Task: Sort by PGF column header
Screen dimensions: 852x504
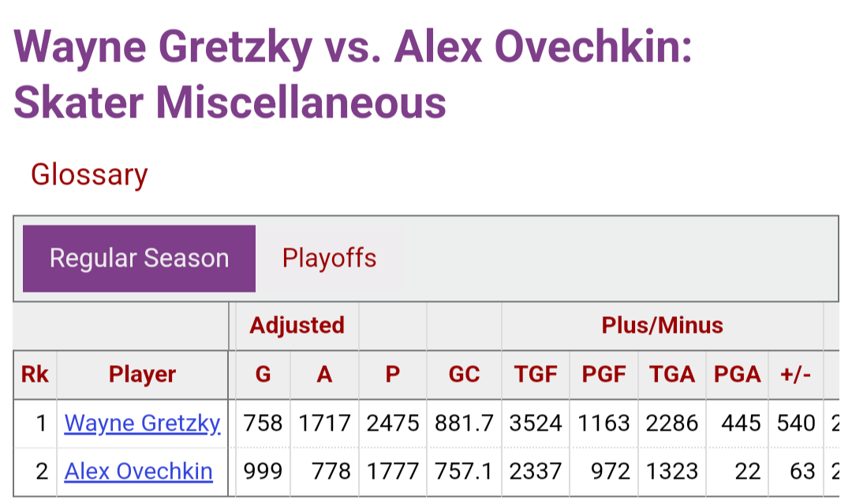Action: point(603,375)
